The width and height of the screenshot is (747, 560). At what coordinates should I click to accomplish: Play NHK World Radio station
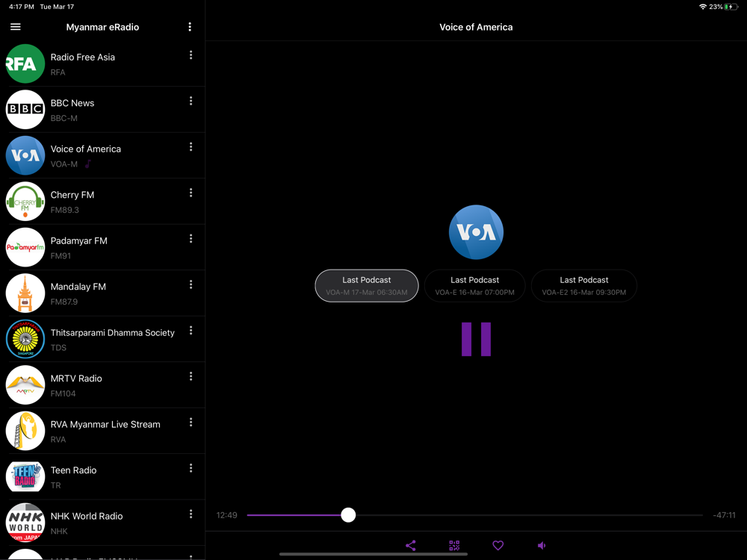click(x=102, y=523)
